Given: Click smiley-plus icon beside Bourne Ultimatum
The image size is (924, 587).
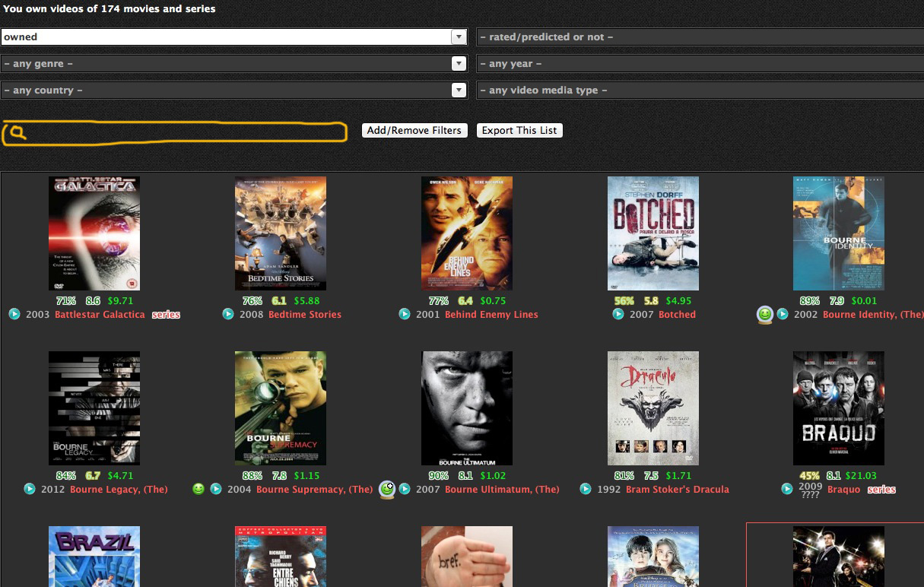Looking at the screenshot, I should pyautogui.click(x=387, y=490).
